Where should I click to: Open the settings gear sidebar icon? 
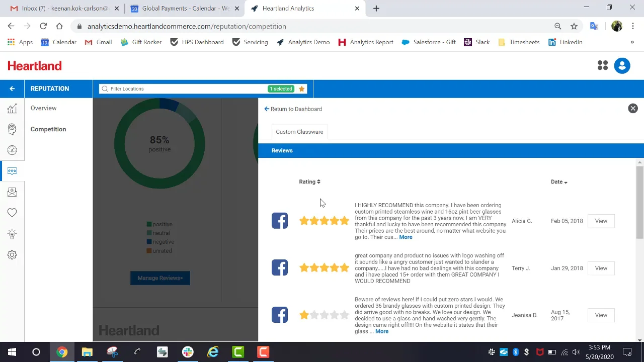pos(12,255)
